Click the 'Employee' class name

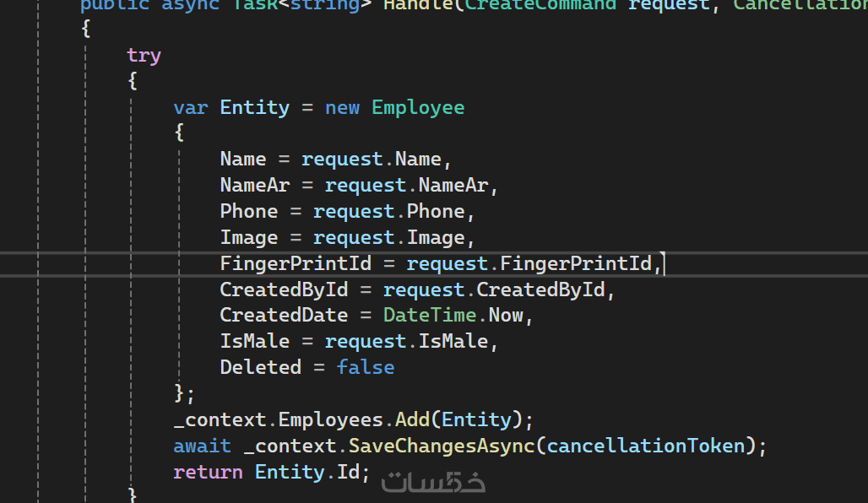(418, 108)
